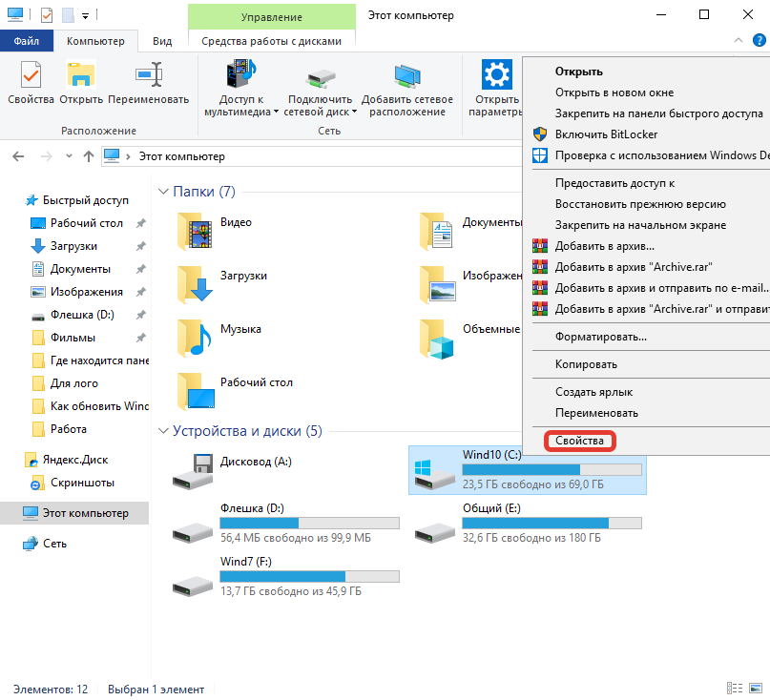
Task: Click the up-arrow navigation button
Action: point(89,156)
